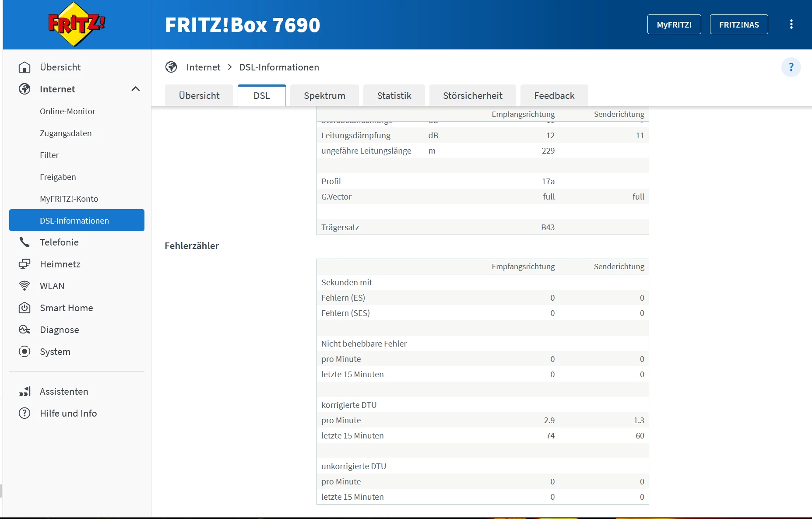Open the Störsicherheit tab

473,95
